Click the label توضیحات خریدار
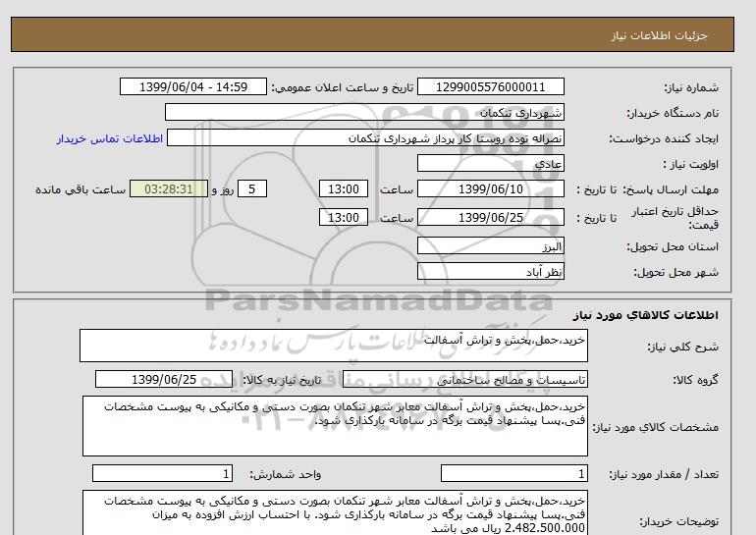This screenshot has height=535, width=756. pos(678,521)
